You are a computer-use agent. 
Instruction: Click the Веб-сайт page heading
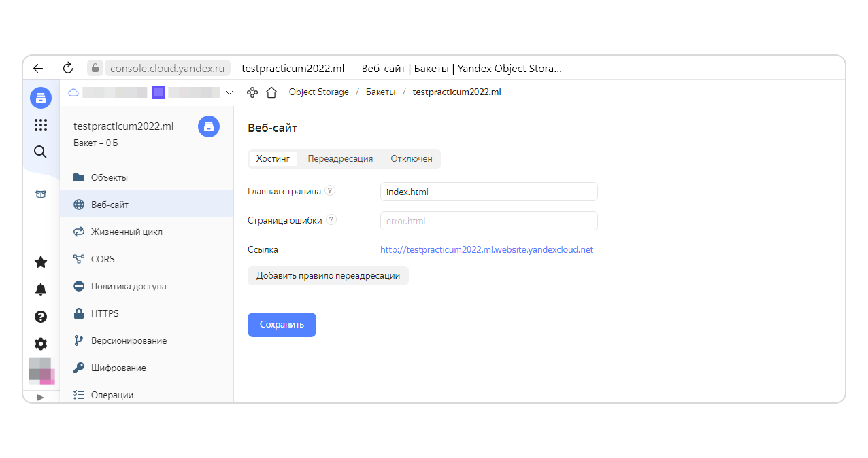point(272,128)
